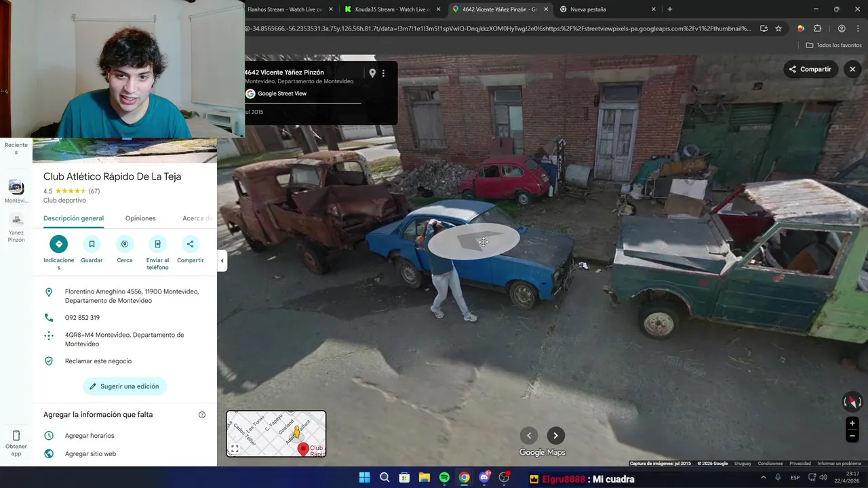Viewport: 868px width, 488px height.
Task: Open recent Montevideo item in left sidebar
Action: click(16, 191)
